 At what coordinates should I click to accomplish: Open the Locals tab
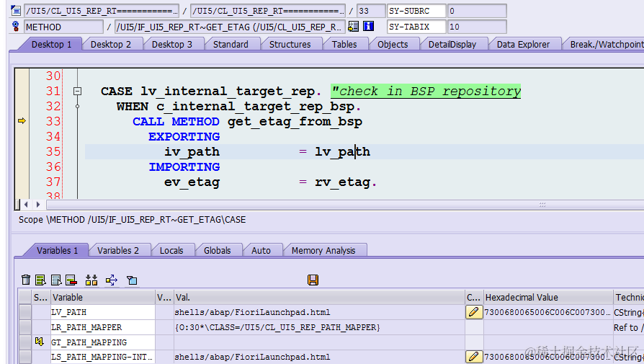pos(171,251)
